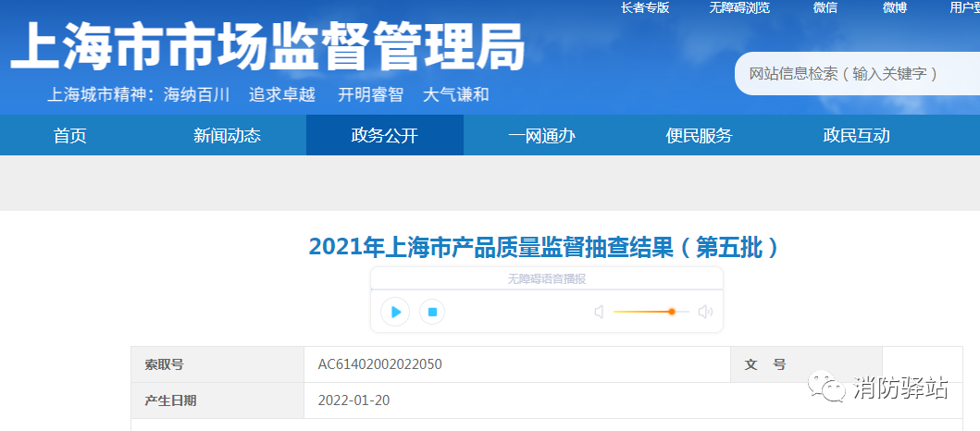This screenshot has height=431, width=980.
Task: Open the 一网通办 menu item
Action: (541, 136)
